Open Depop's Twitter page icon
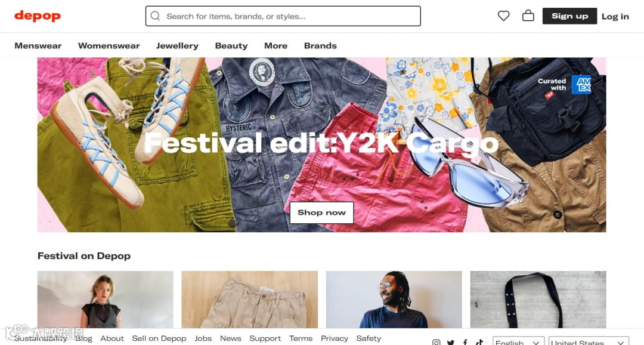This screenshot has width=644, height=345. (451, 342)
